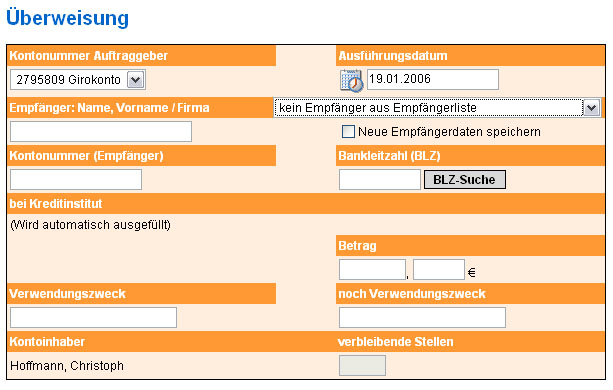Select the kein Empfänger aus Empfängerliste combo box
Viewport: 613px width, 390px height.
point(437,107)
